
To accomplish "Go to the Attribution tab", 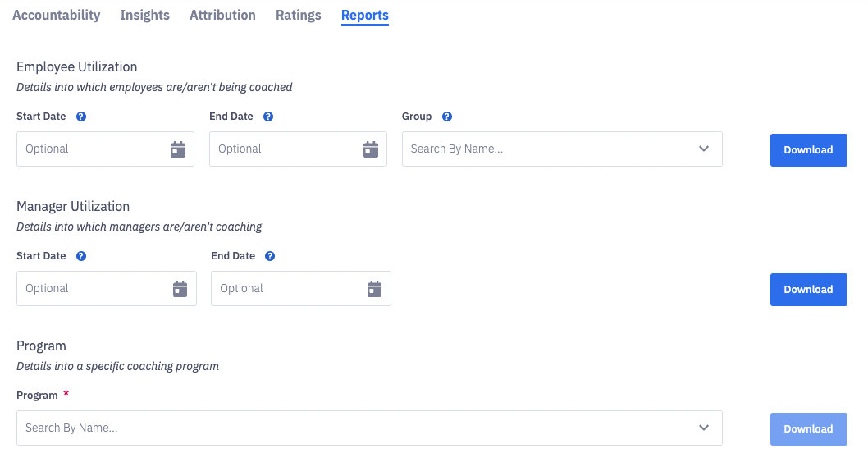I will coord(222,16).
